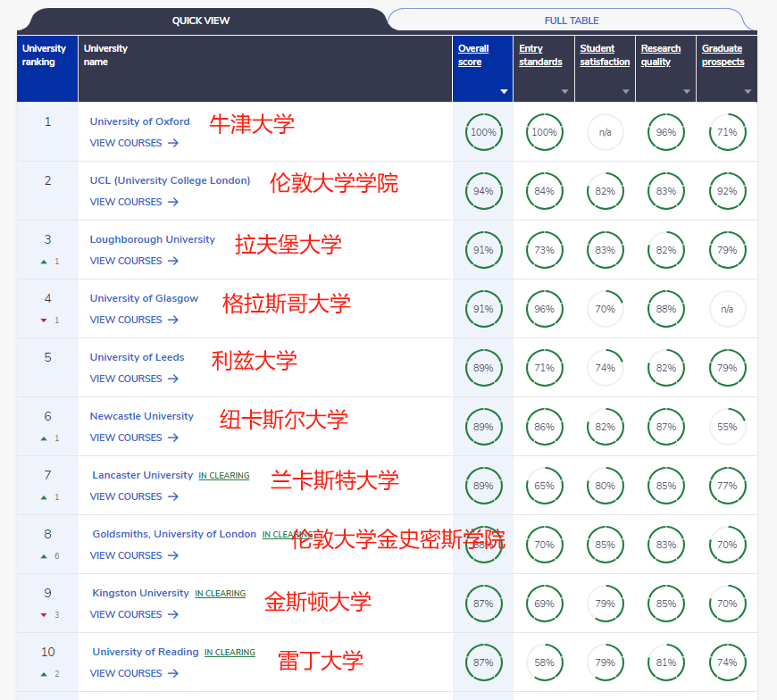This screenshot has height=700, width=777.
Task: Click Goldsmiths' 85% student satisfaction circle
Action: coord(605,545)
